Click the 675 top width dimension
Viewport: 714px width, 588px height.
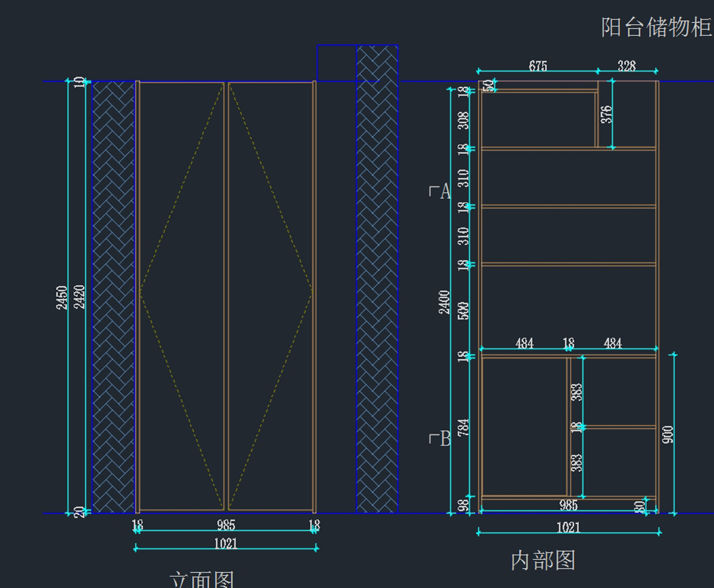point(538,66)
